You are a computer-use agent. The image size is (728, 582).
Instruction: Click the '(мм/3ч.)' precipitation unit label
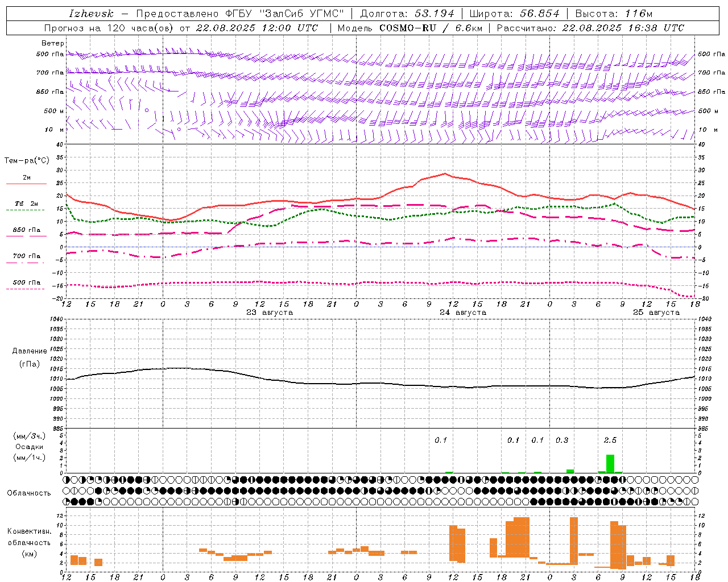point(30,436)
